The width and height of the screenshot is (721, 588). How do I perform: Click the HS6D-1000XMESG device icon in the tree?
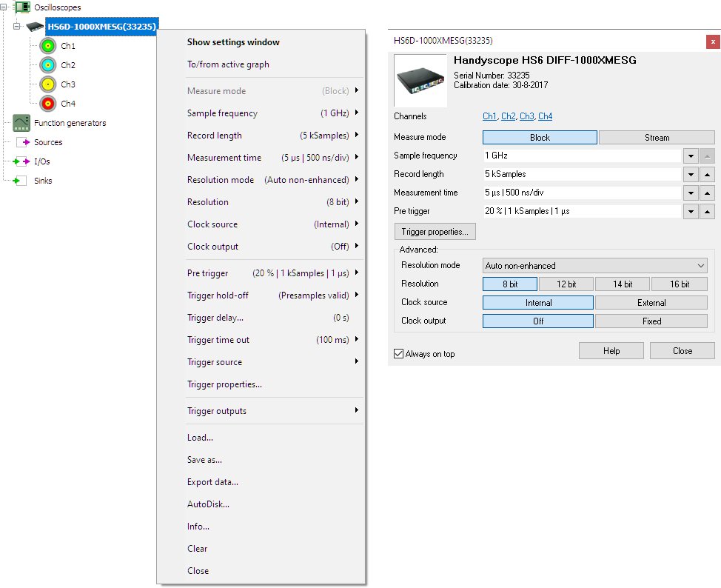point(35,27)
